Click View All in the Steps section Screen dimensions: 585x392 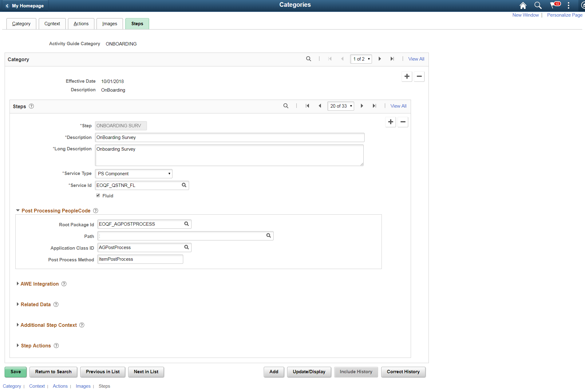[398, 106]
